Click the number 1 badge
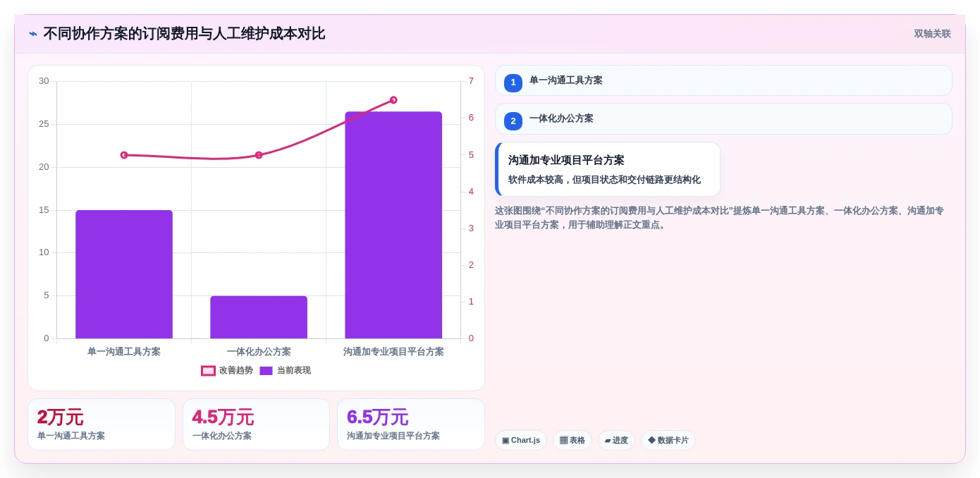The height and width of the screenshot is (478, 980). pos(513,82)
